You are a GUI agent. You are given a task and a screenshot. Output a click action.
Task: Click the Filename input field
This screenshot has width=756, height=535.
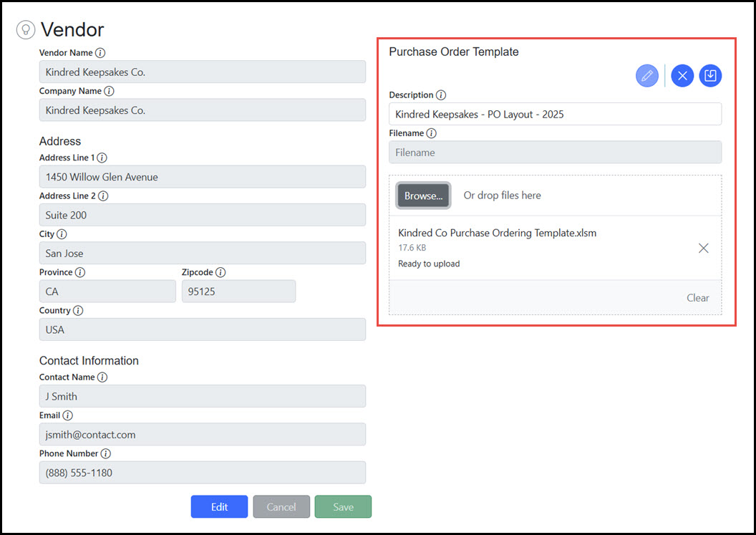pyautogui.click(x=555, y=153)
